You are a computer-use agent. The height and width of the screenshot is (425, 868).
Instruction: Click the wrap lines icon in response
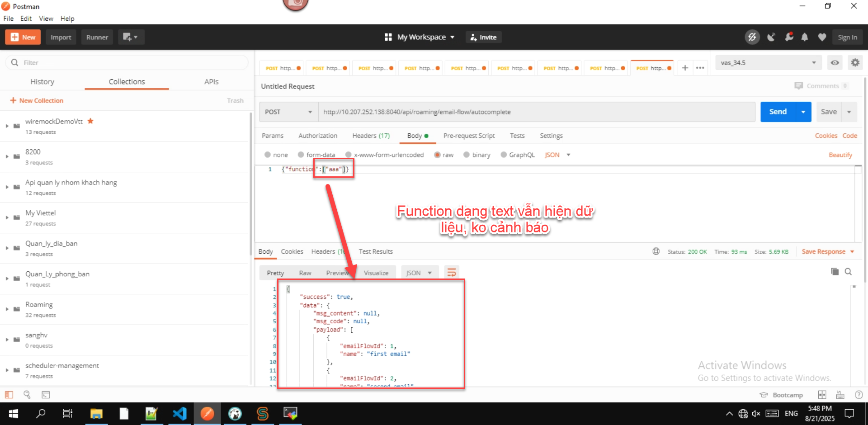(451, 273)
